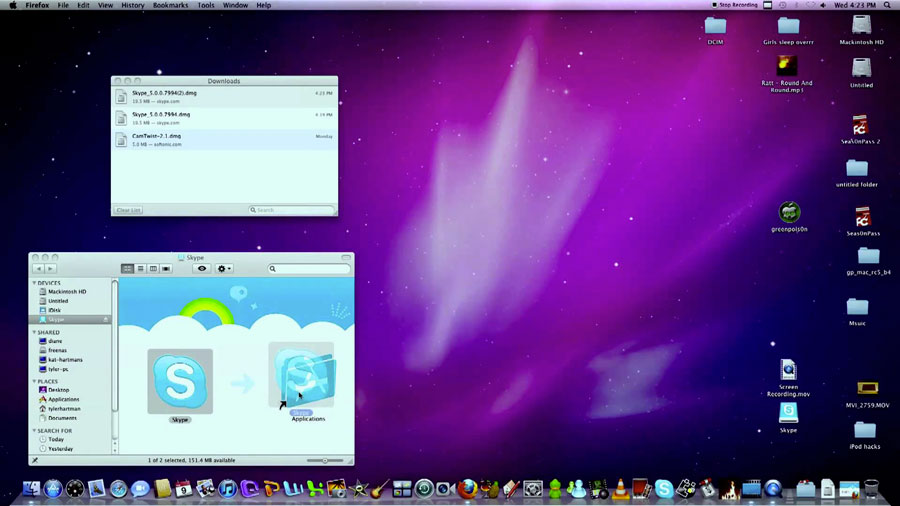Go forward with Finder forward arrow
This screenshot has height=506, width=900.
[x=51, y=268]
